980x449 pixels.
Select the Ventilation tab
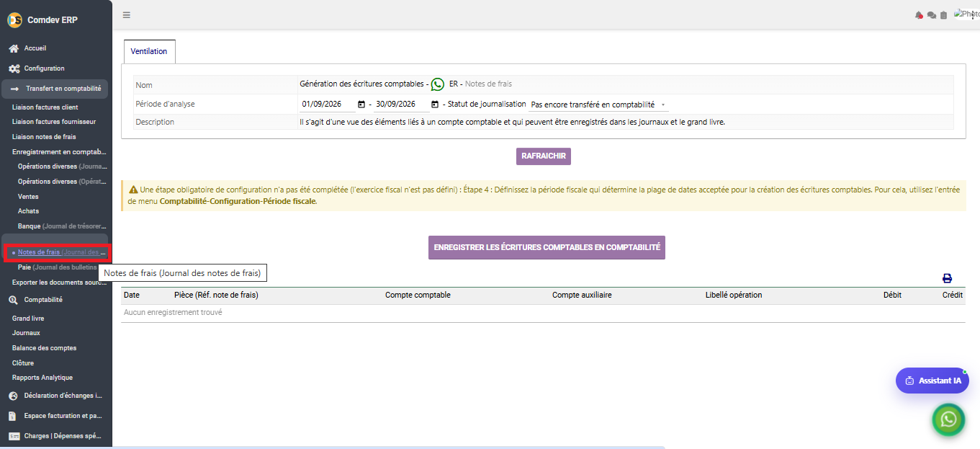pyautogui.click(x=149, y=51)
